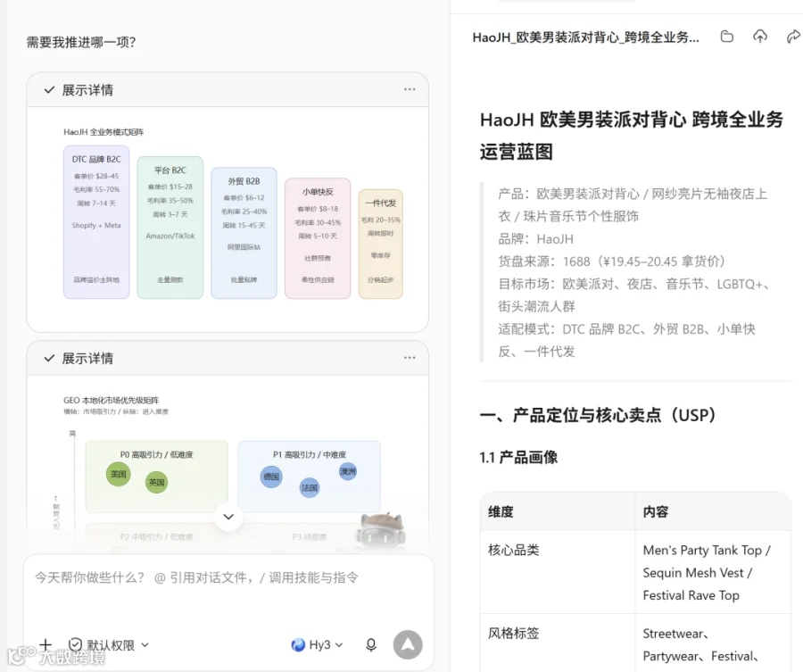Click the 美国 market bubble
Viewport: 803px width, 672px height.
[x=119, y=474]
